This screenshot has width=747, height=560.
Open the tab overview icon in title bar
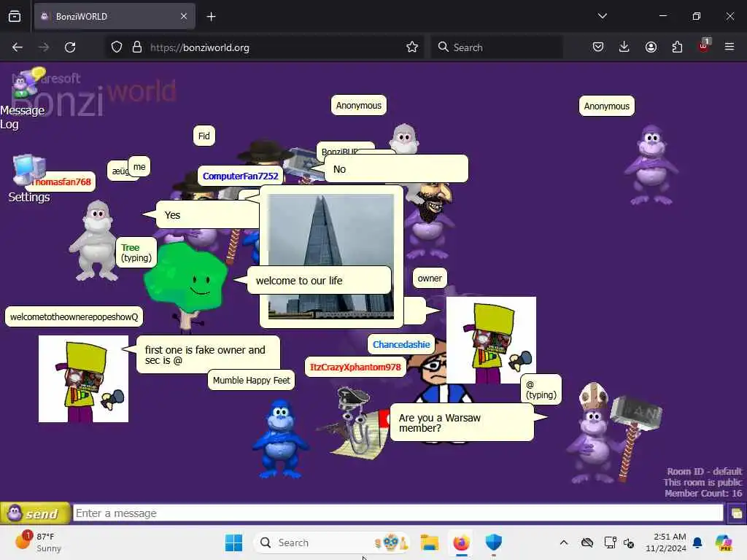tap(15, 16)
